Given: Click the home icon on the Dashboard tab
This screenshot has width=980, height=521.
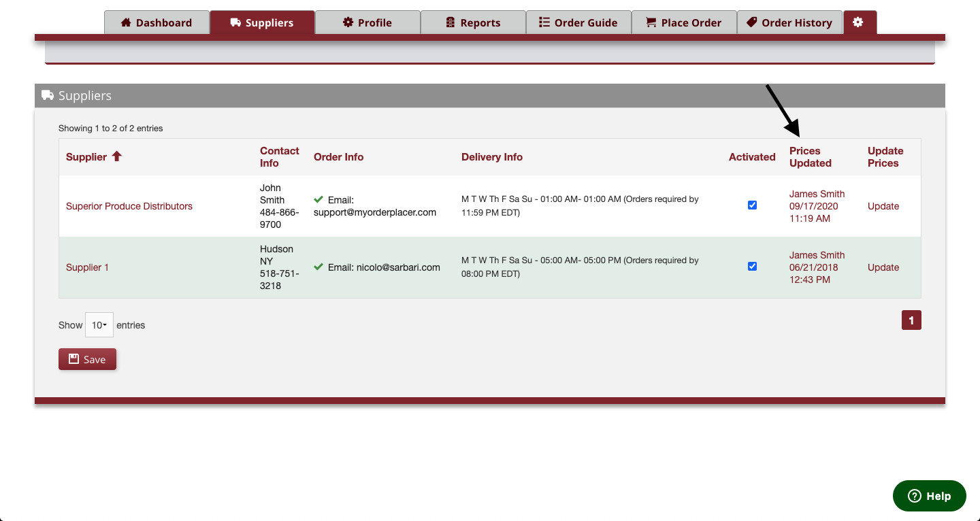Looking at the screenshot, I should pos(126,22).
